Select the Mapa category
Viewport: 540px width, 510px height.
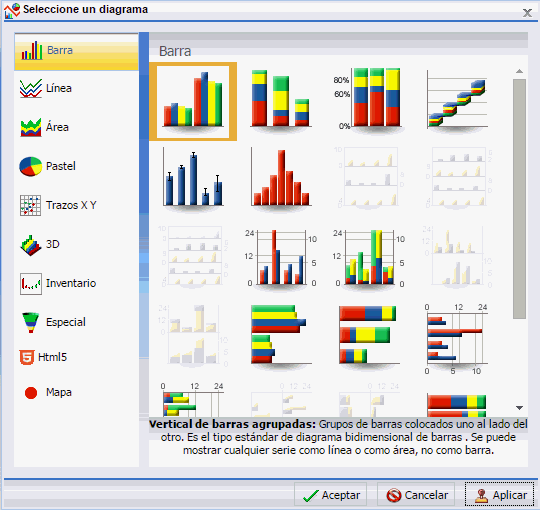pyautogui.click(x=76, y=392)
